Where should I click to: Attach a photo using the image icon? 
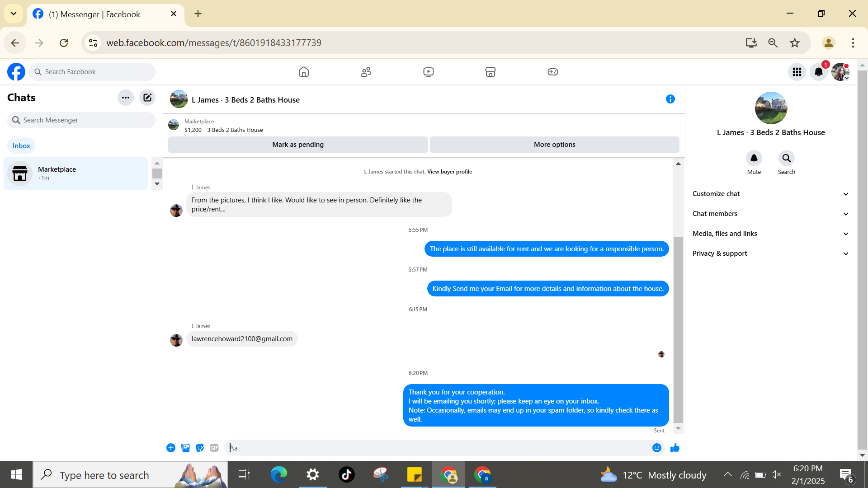pyautogui.click(x=185, y=448)
